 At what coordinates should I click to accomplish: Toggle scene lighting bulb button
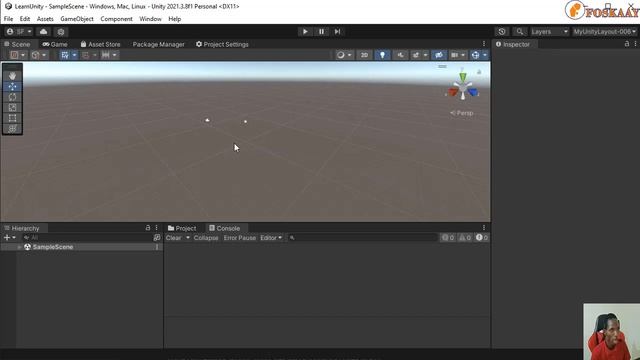pyautogui.click(x=382, y=55)
